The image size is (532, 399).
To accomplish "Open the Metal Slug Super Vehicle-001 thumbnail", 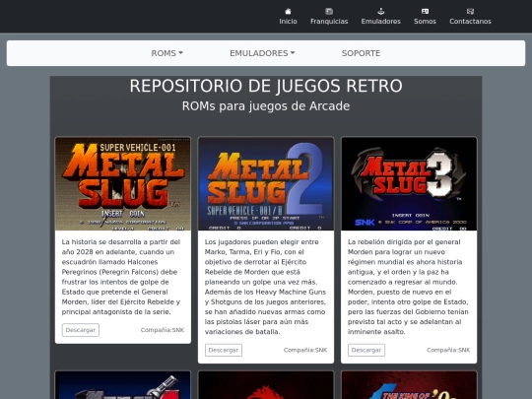I will pos(123,184).
